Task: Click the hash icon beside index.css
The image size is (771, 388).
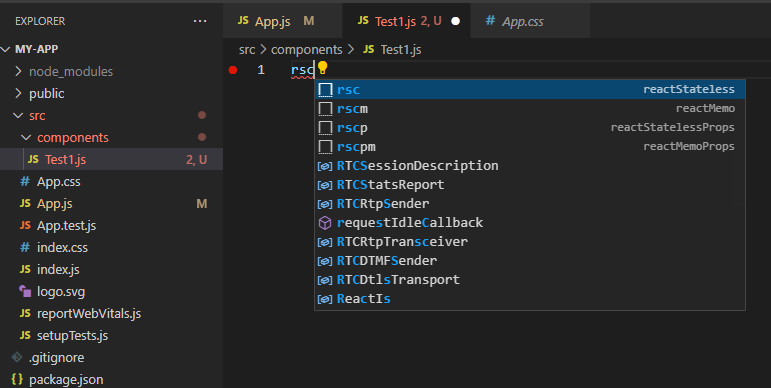Action: coord(25,247)
